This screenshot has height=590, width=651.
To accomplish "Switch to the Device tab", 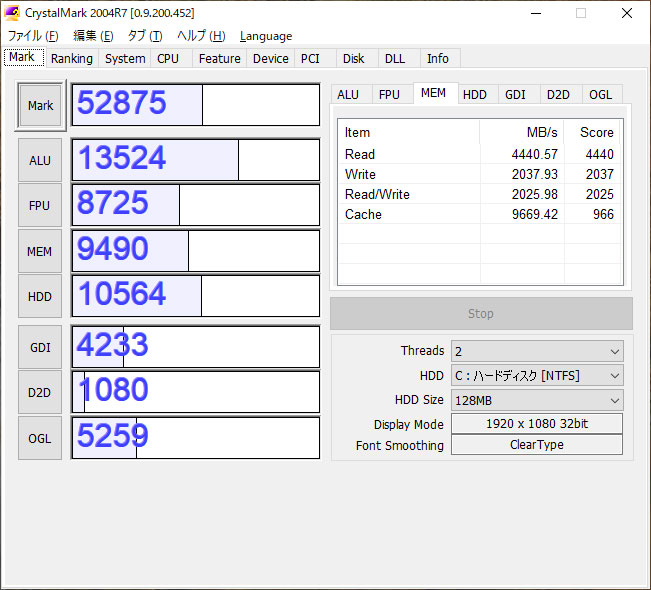I will pos(271,59).
